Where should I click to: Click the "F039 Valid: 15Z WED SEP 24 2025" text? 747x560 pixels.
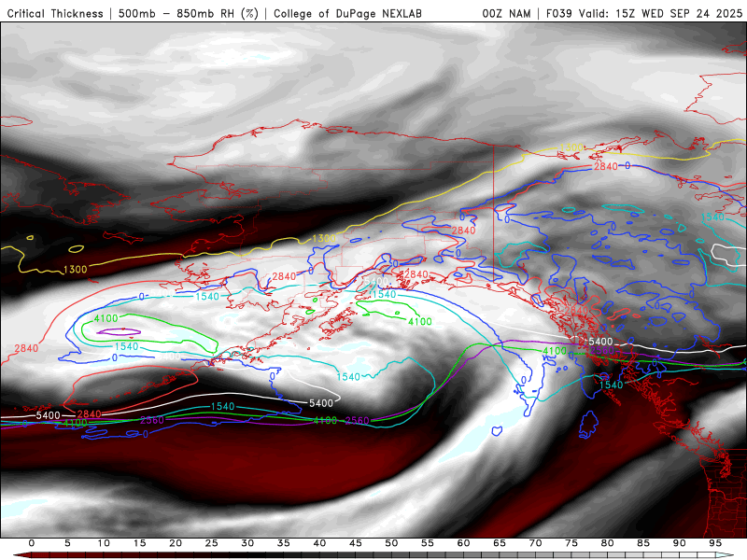tap(644, 13)
